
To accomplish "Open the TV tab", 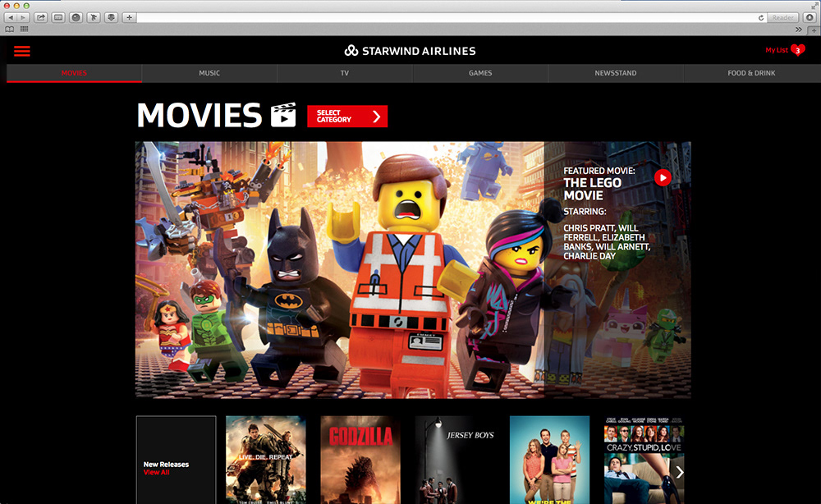I will click(345, 73).
